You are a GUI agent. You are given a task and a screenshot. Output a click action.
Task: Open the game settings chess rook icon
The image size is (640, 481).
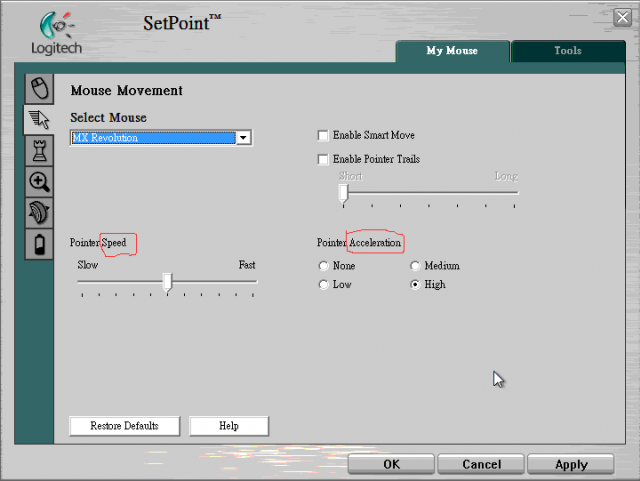click(39, 151)
